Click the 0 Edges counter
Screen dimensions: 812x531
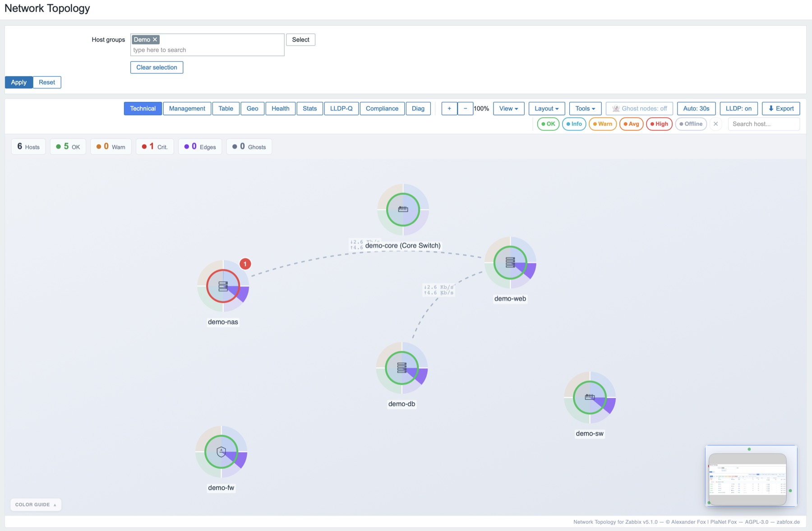pyautogui.click(x=200, y=147)
